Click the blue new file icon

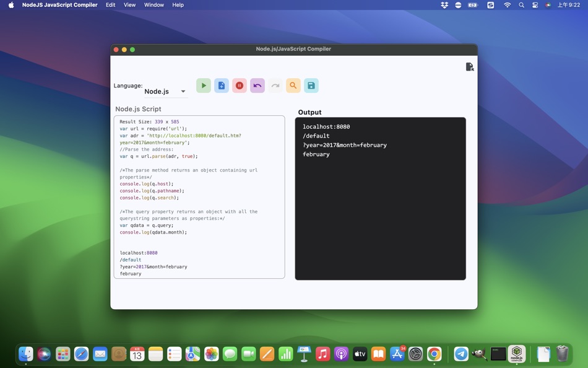tap(222, 85)
